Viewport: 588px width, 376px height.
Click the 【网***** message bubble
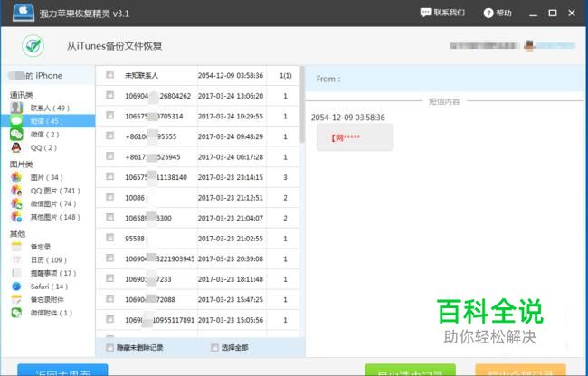click(x=355, y=137)
